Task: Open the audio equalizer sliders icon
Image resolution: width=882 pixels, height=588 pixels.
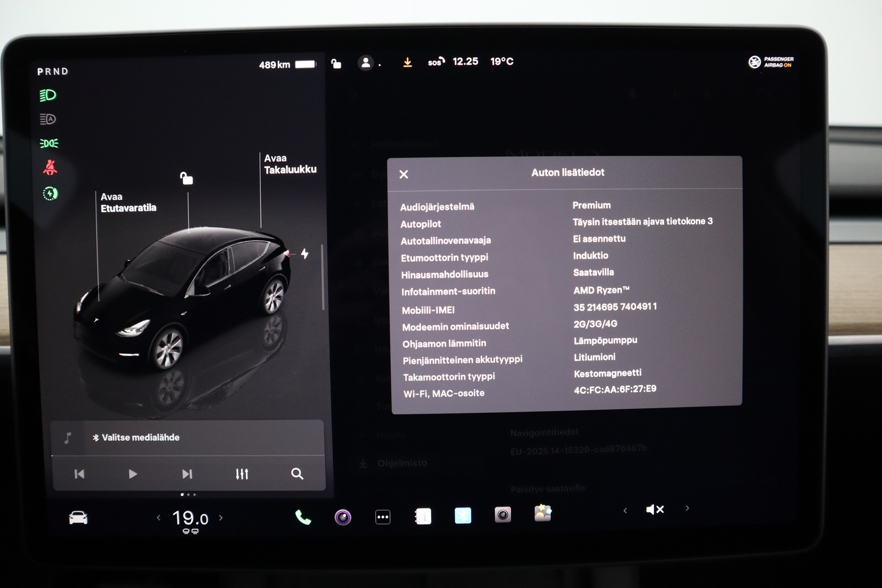Action: click(242, 474)
